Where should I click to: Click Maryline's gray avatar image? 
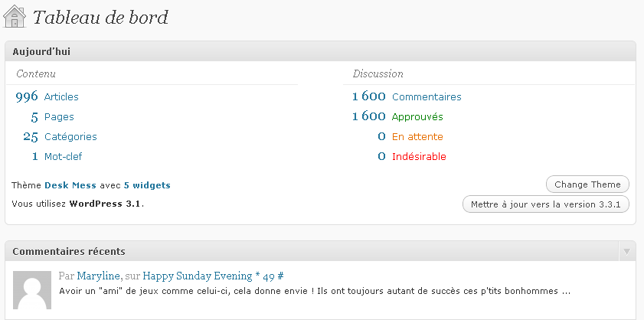pos(32,290)
